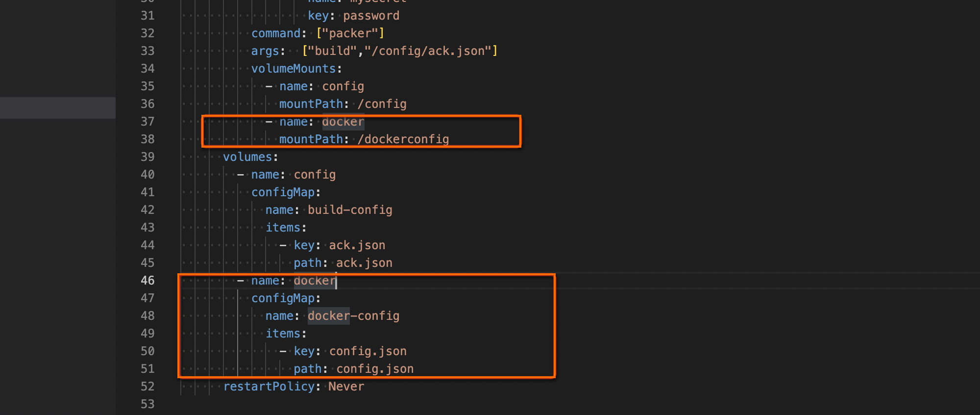
Task: Click value 'config' on line 35
Action: pyautogui.click(x=343, y=86)
